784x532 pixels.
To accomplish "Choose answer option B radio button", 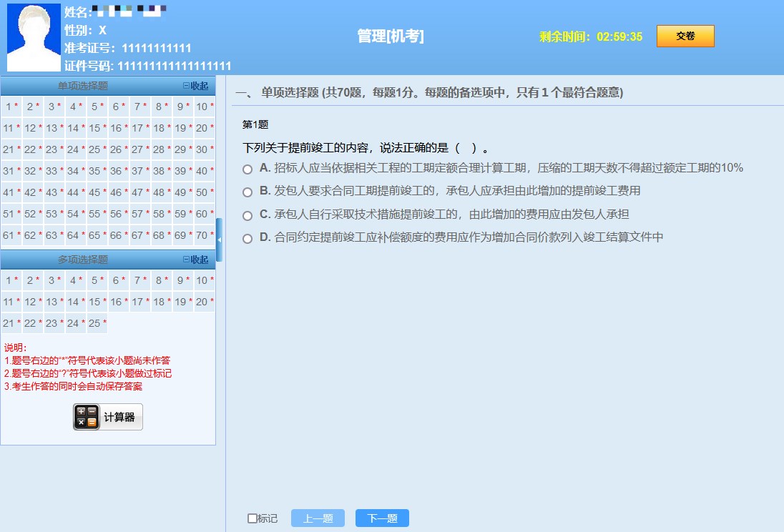I will point(248,192).
